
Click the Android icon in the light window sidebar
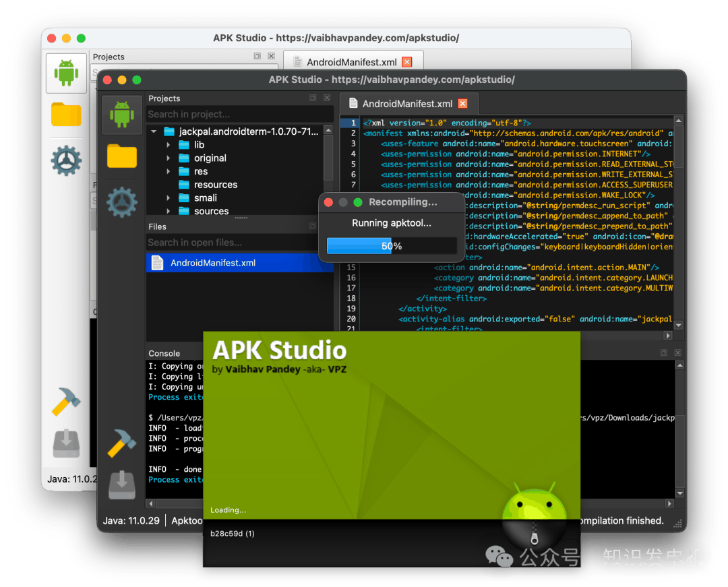tap(66, 73)
